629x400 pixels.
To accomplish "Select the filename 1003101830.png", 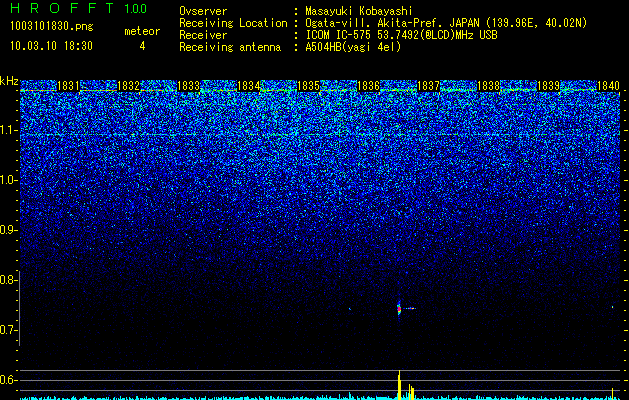I will coord(52,27).
